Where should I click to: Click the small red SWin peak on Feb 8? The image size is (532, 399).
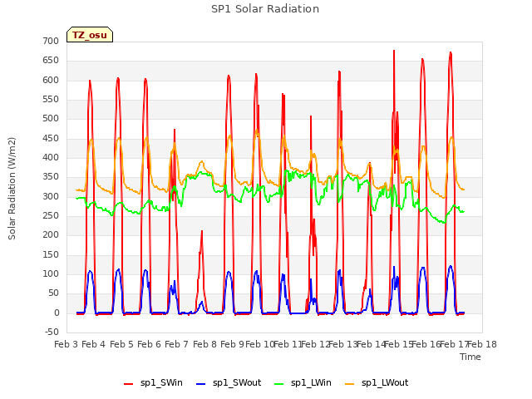(202, 231)
